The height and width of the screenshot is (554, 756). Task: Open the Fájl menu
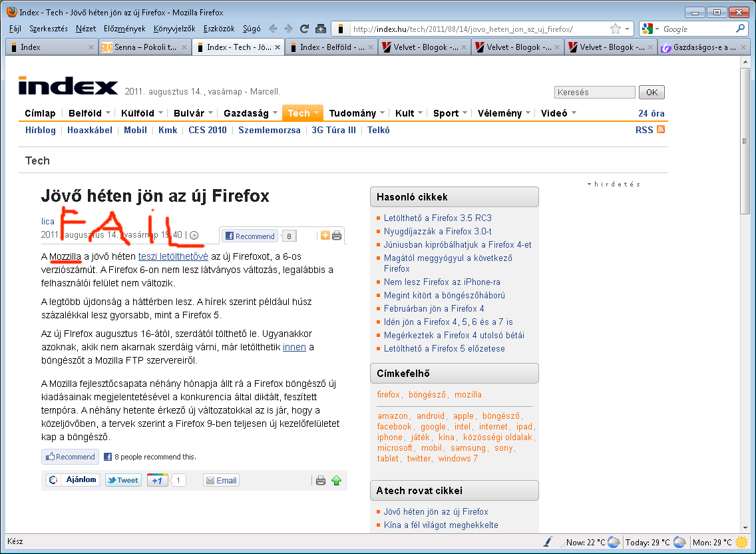15,29
